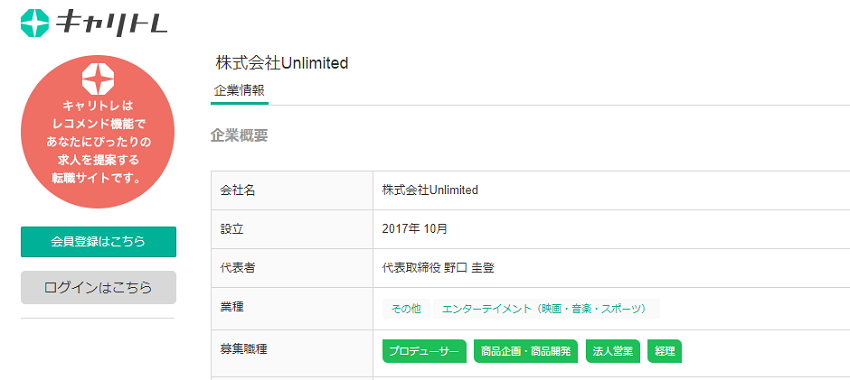This screenshot has height=380, width=850.
Task: Click the 商品企画・商品開発 job tag
Action: pyautogui.click(x=526, y=351)
